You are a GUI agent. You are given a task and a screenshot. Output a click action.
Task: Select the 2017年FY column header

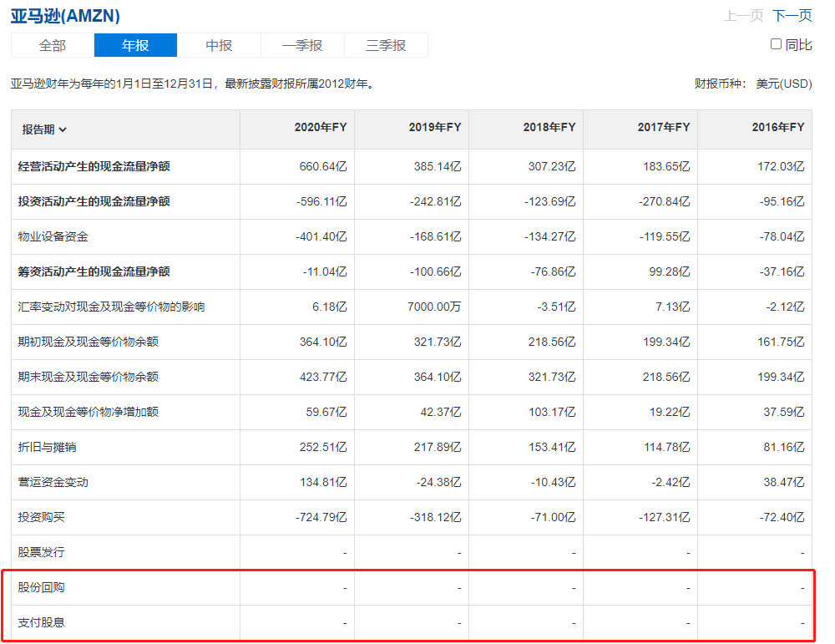(664, 127)
